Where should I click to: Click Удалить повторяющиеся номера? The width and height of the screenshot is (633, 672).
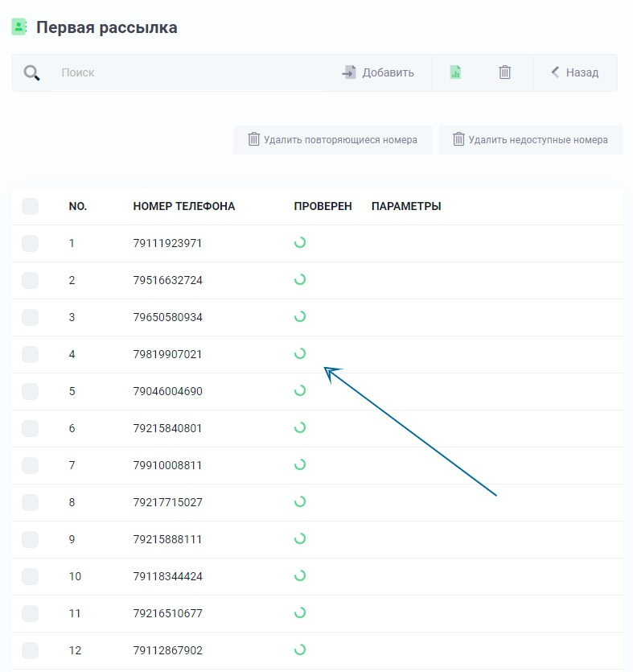coord(333,140)
